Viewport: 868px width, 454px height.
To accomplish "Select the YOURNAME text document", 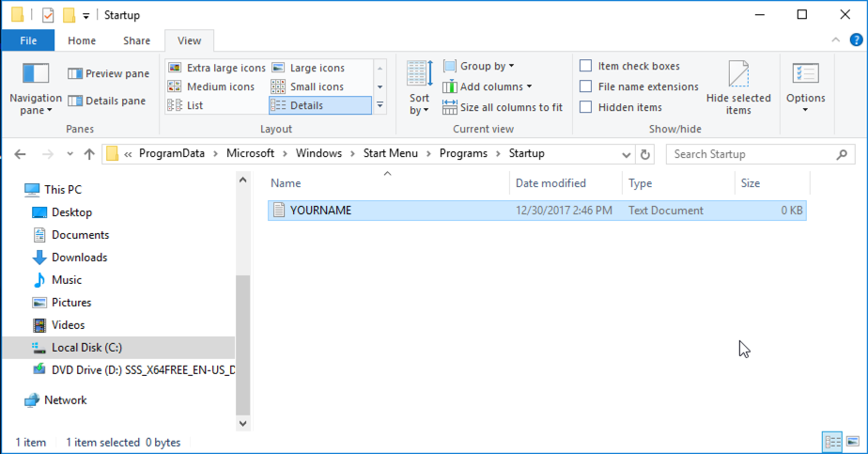I will [x=537, y=211].
